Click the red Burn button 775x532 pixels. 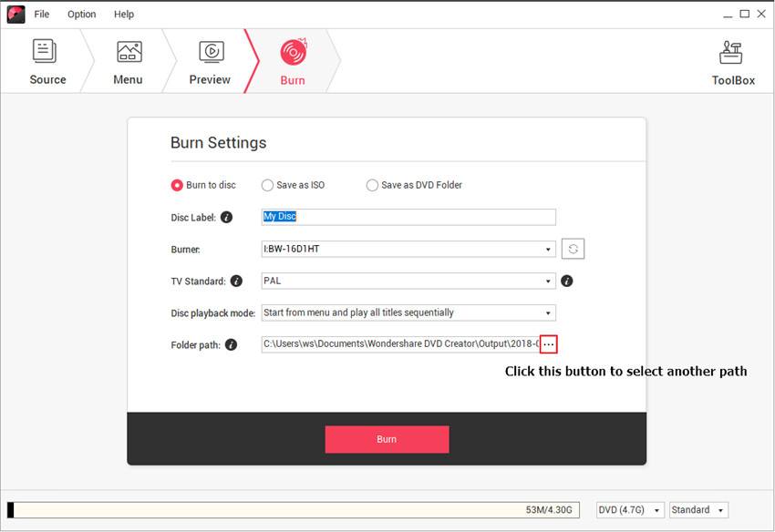point(387,439)
